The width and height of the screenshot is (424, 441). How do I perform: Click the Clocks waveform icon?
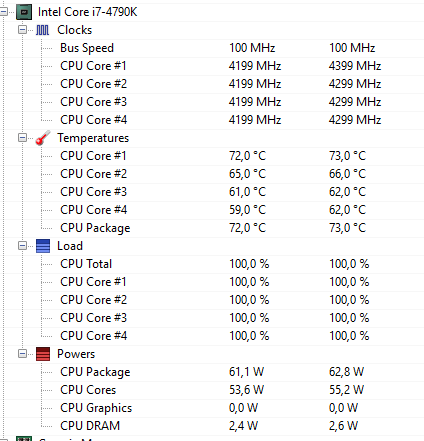click(x=42, y=30)
